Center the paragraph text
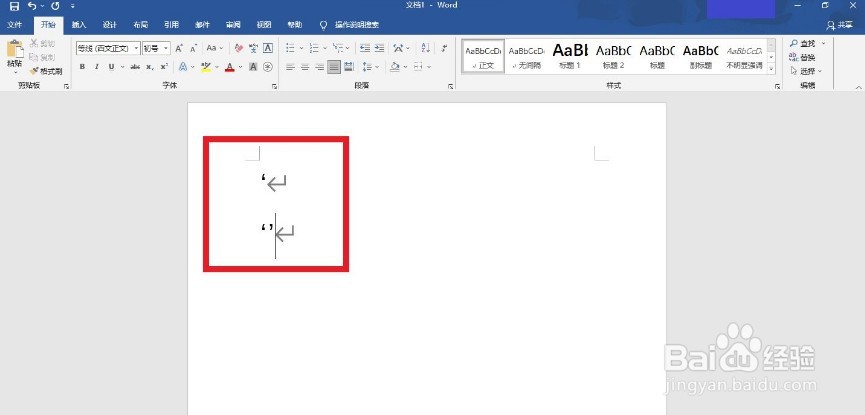 [x=305, y=67]
